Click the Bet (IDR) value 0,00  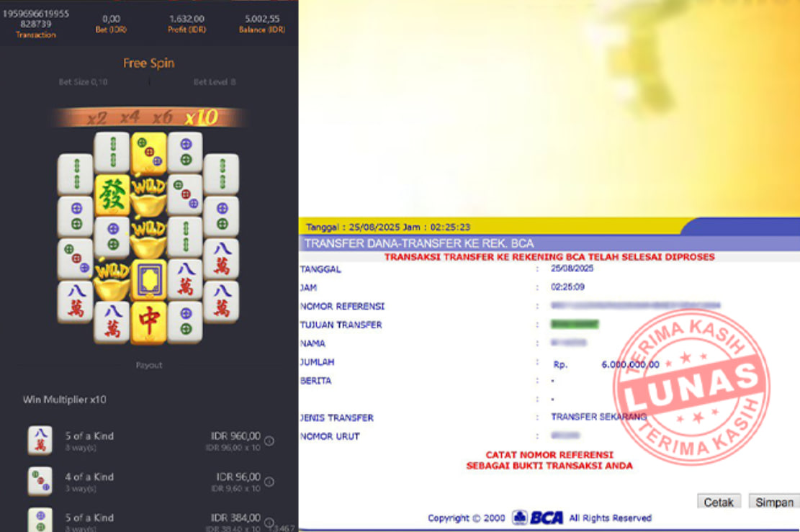coord(111,19)
